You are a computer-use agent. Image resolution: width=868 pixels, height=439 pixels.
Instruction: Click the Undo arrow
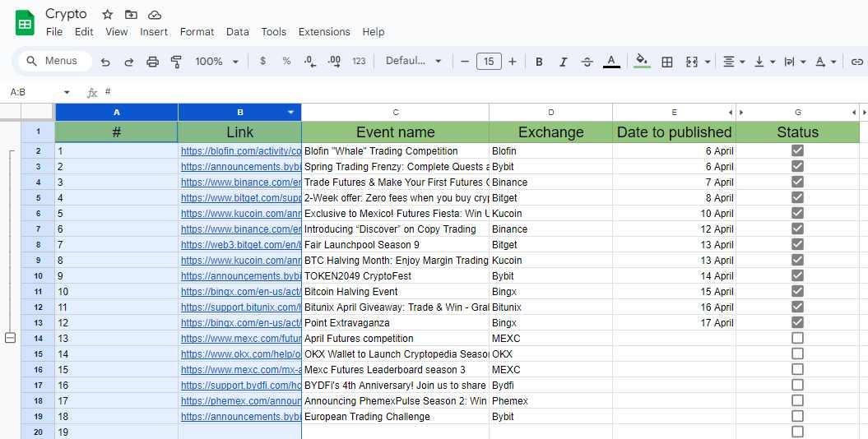105,62
